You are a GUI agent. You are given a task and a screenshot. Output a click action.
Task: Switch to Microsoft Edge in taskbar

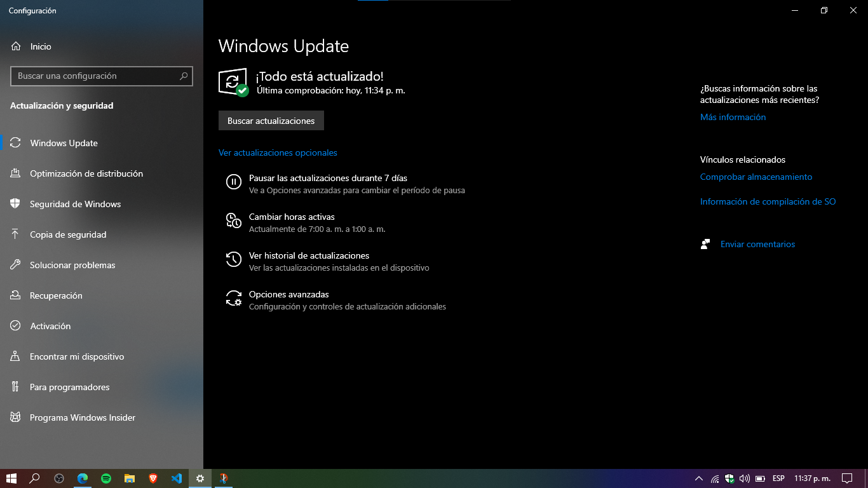83,478
